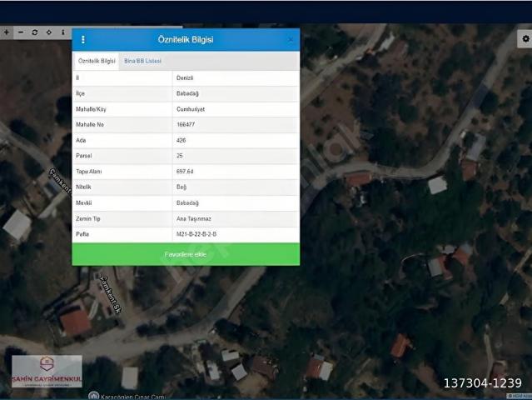The height and width of the screenshot is (400, 532).
Task: Click the Zemin Tip value Ana Taşınmaz
Action: tap(194, 219)
